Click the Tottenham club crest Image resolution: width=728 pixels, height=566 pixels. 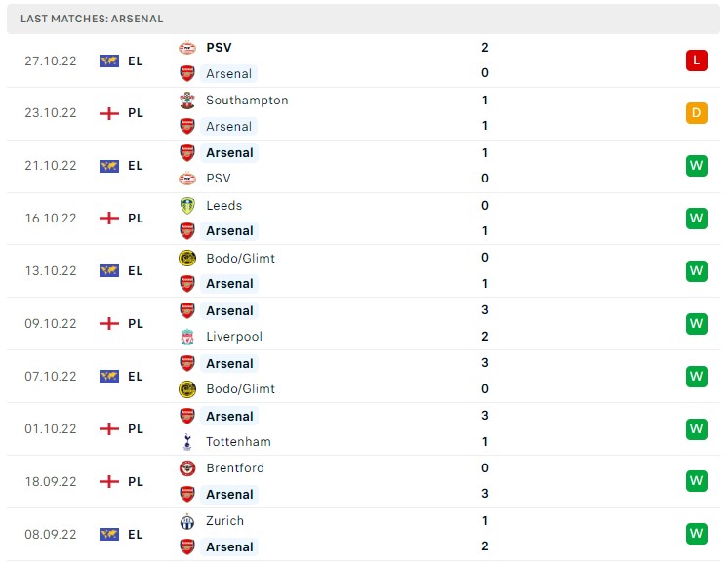[187, 442]
